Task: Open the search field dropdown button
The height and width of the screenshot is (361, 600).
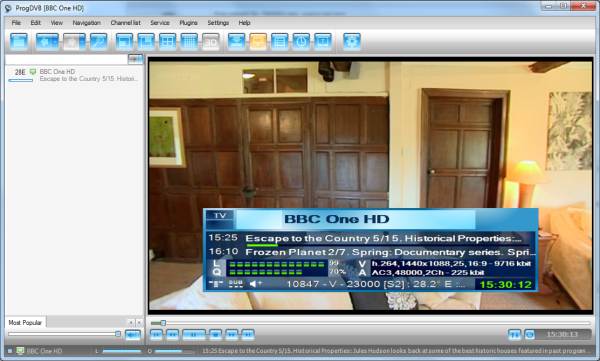Action: pyautogui.click(x=135, y=59)
